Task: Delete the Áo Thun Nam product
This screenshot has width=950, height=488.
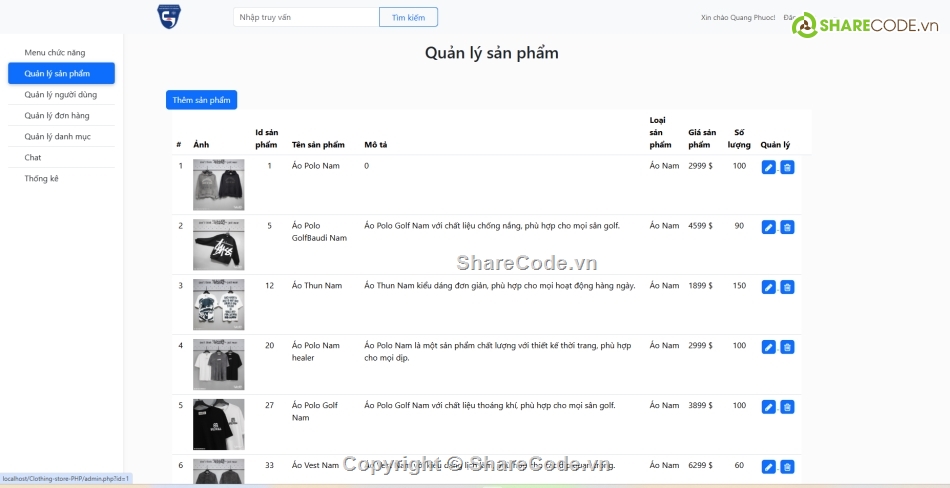Action: [787, 287]
